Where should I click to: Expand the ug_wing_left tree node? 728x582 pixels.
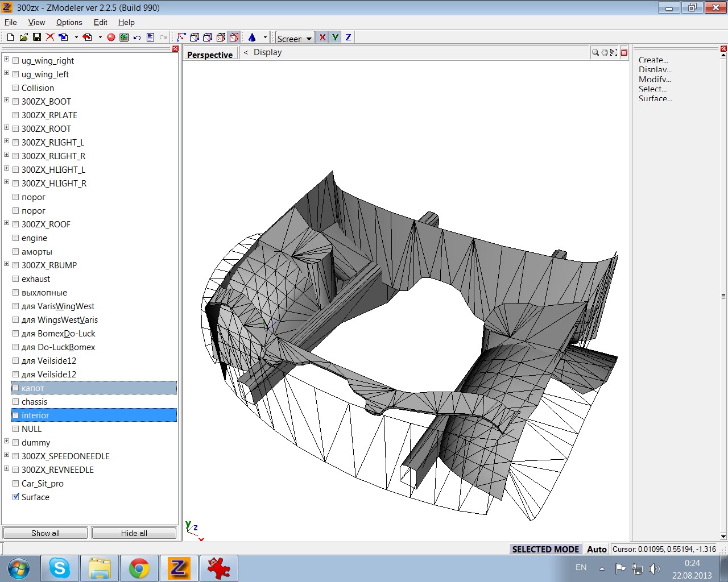pos(7,73)
